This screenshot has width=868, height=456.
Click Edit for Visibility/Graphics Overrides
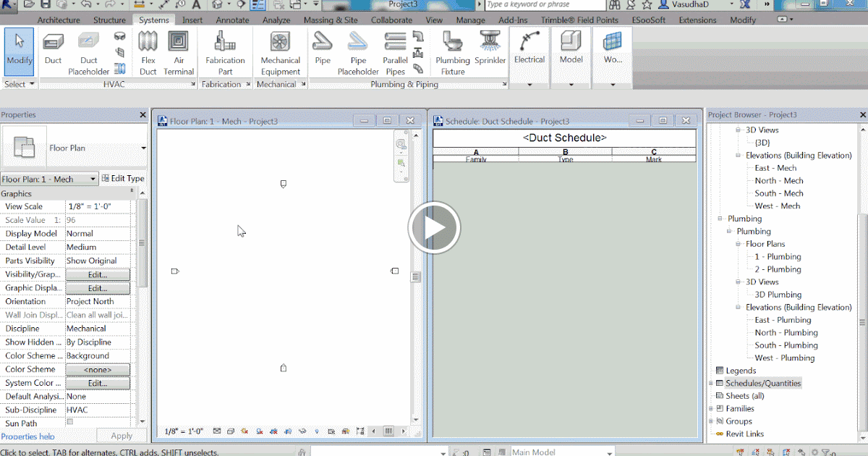point(98,274)
